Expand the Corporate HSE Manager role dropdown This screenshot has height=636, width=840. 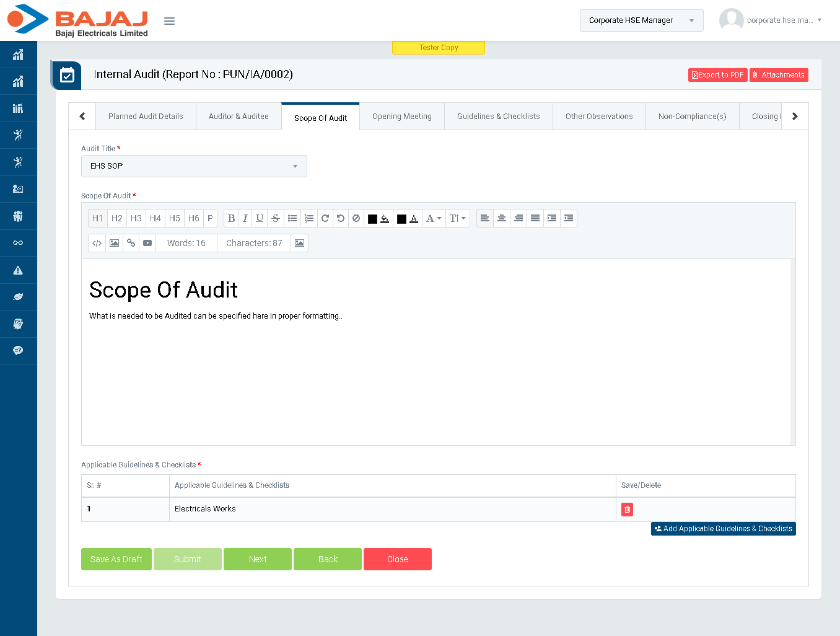pyautogui.click(x=641, y=20)
